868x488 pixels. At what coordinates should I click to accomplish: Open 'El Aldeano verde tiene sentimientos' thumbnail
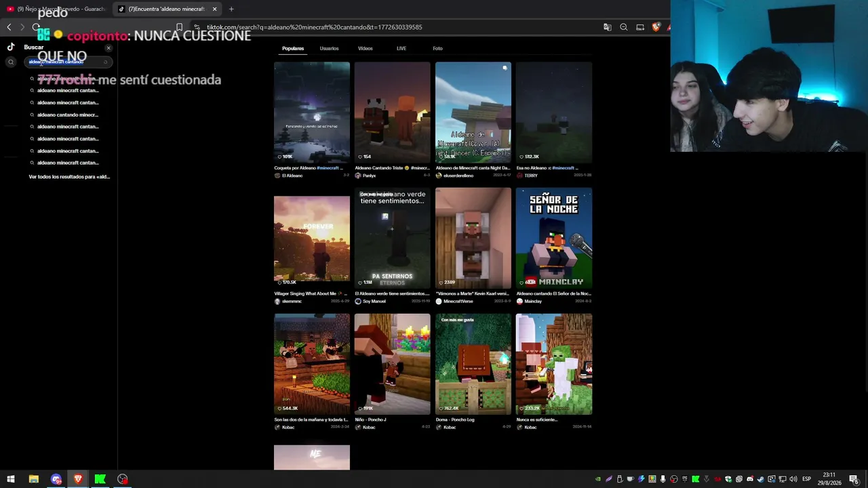point(392,238)
